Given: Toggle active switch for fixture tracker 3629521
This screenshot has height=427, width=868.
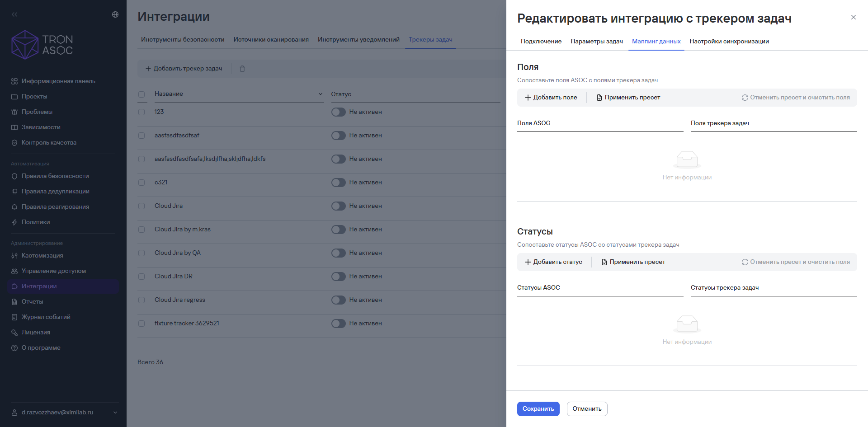Looking at the screenshot, I should 339,324.
